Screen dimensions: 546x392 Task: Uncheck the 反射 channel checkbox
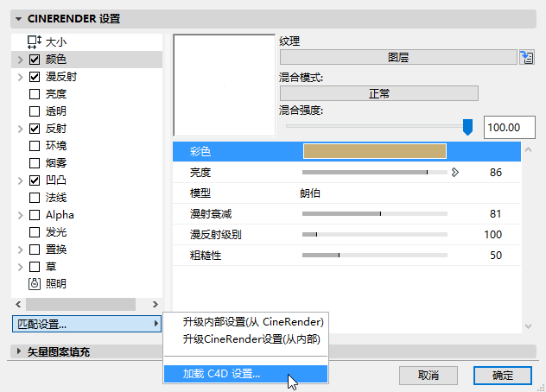click(35, 129)
